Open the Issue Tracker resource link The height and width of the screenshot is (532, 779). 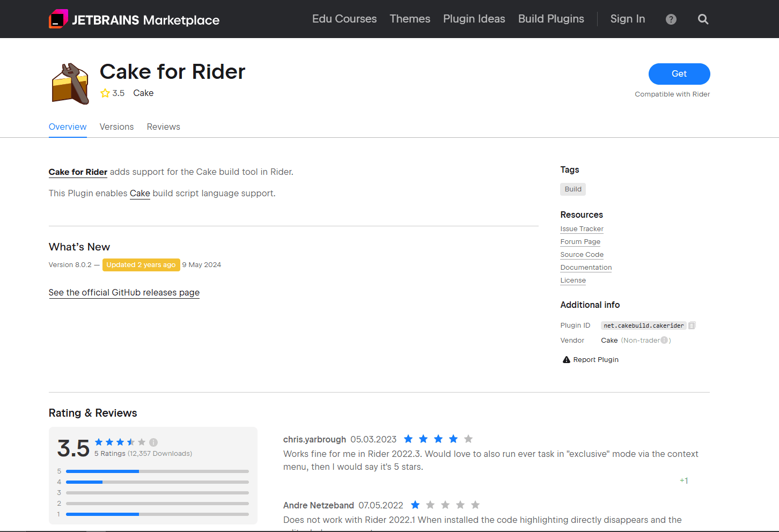coord(582,228)
